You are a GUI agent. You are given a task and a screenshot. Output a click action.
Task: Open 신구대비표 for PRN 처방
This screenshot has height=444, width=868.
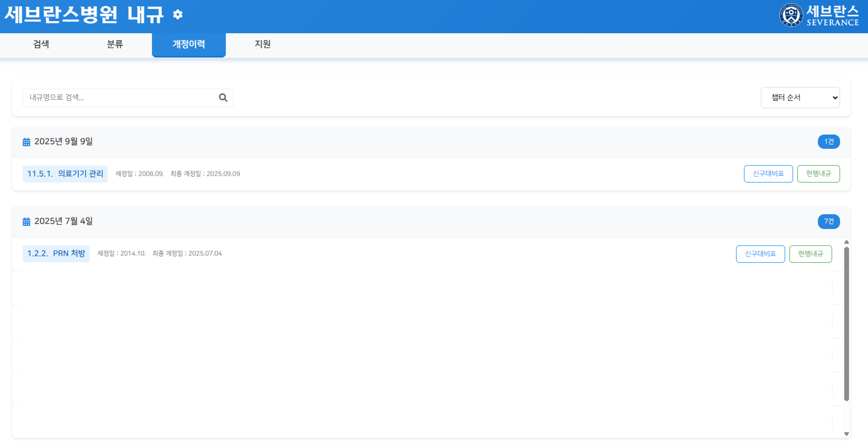[760, 254]
